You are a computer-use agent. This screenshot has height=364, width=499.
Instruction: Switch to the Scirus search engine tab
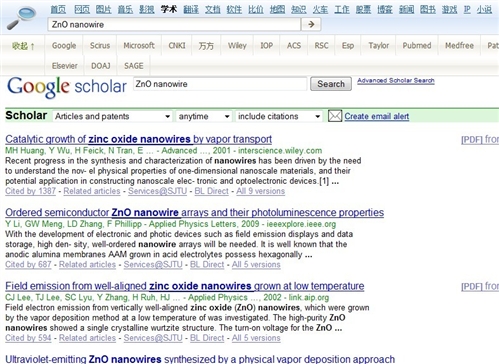[100, 46]
